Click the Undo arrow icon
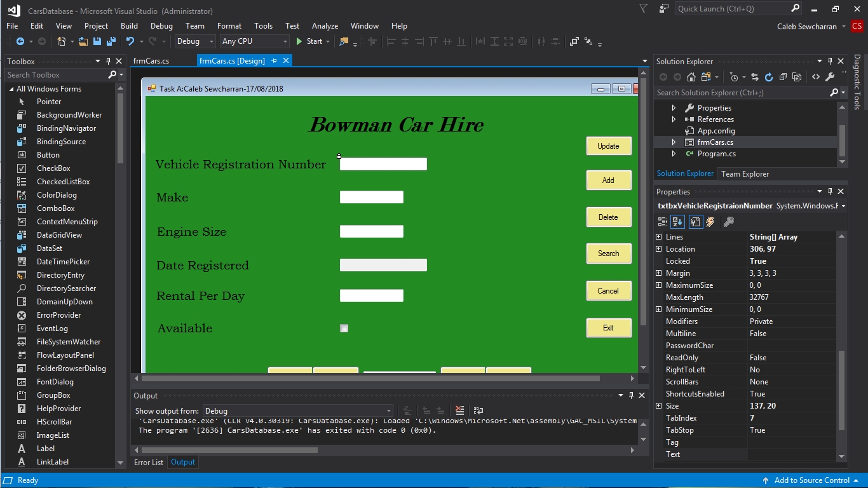Viewport: 868px width, 488px height. click(x=130, y=41)
